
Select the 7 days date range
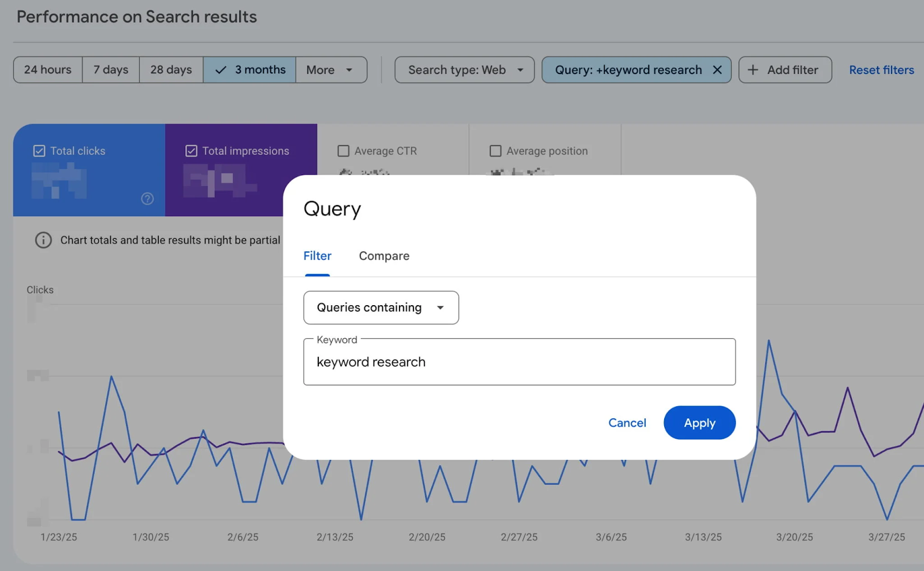point(110,69)
